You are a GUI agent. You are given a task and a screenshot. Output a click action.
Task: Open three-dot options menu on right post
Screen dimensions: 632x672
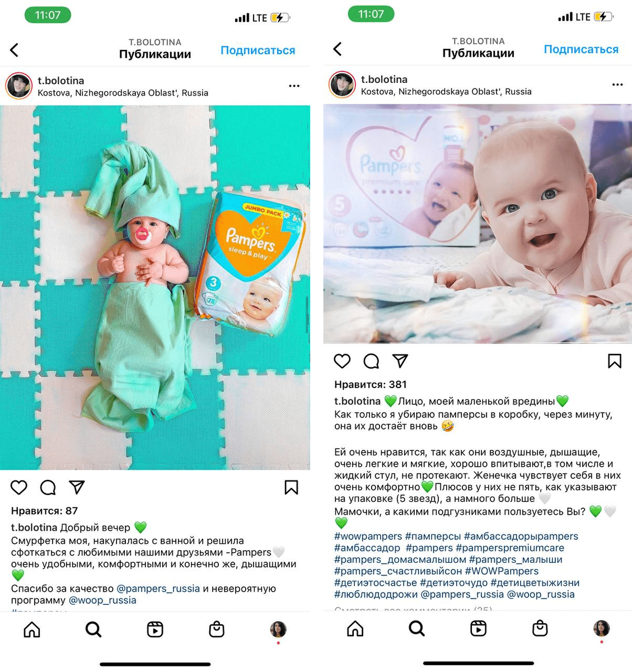(617, 85)
